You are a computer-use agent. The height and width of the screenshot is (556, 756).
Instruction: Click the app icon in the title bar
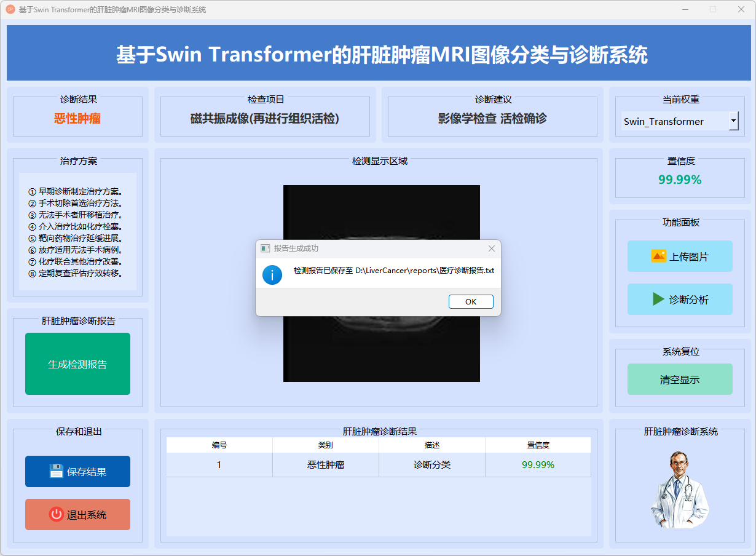[x=10, y=9]
